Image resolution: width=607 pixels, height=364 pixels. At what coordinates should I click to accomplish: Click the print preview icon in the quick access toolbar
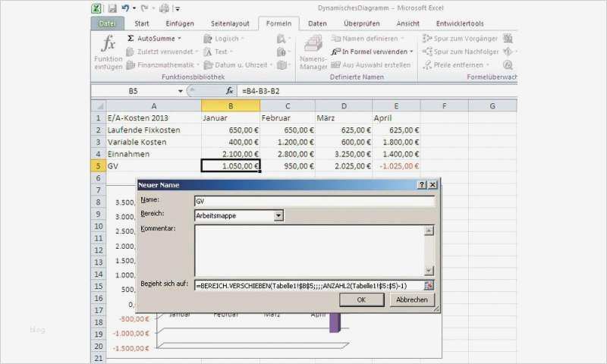(x=165, y=8)
